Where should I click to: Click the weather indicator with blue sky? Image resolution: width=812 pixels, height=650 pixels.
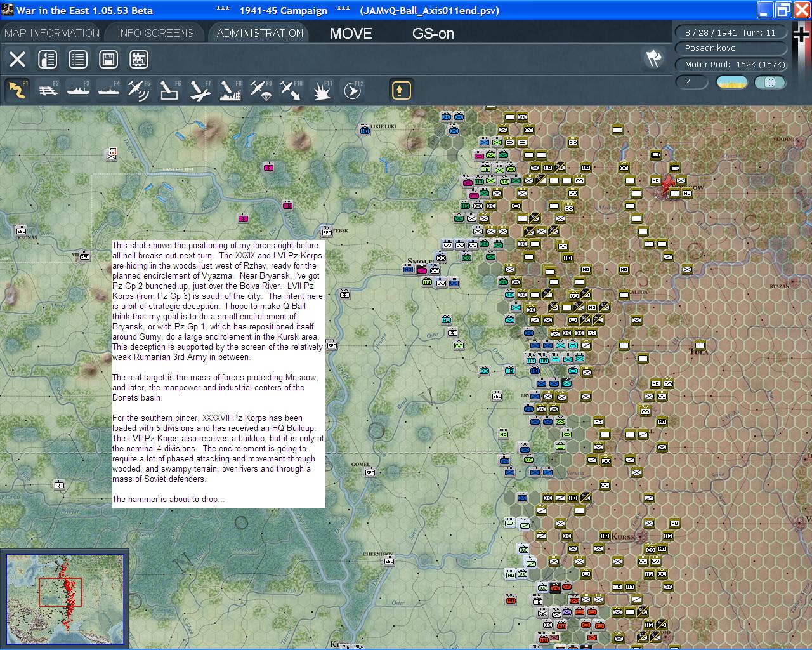click(x=731, y=82)
